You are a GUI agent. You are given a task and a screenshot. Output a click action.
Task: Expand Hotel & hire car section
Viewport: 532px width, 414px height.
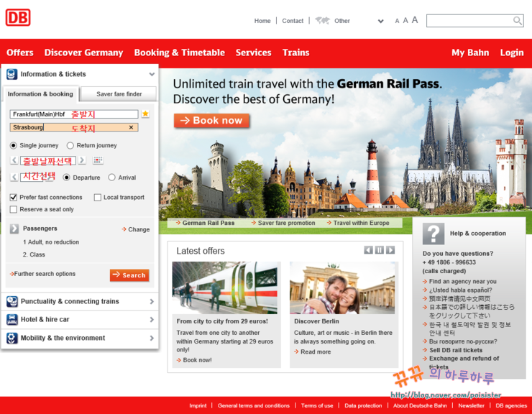pyautogui.click(x=152, y=319)
